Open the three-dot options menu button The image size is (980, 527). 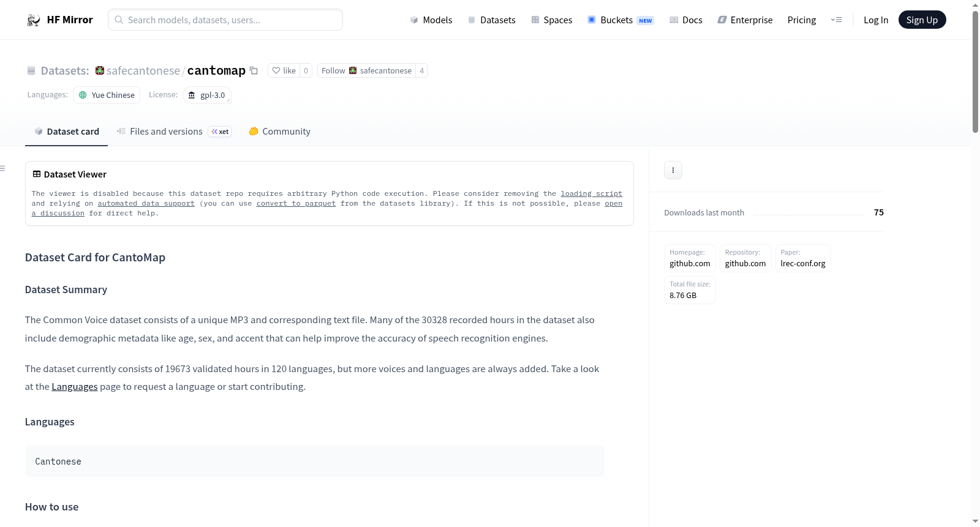coord(673,170)
